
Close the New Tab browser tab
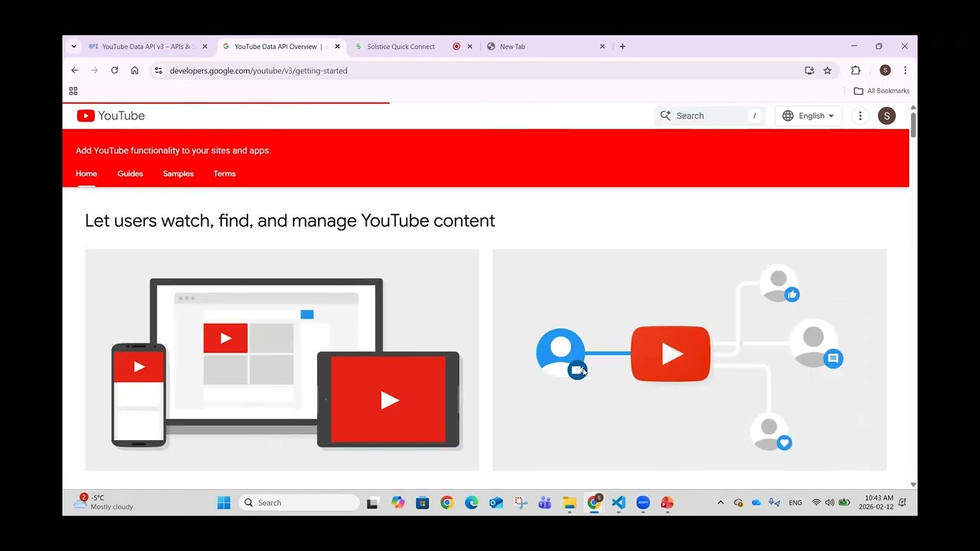pyautogui.click(x=603, y=47)
